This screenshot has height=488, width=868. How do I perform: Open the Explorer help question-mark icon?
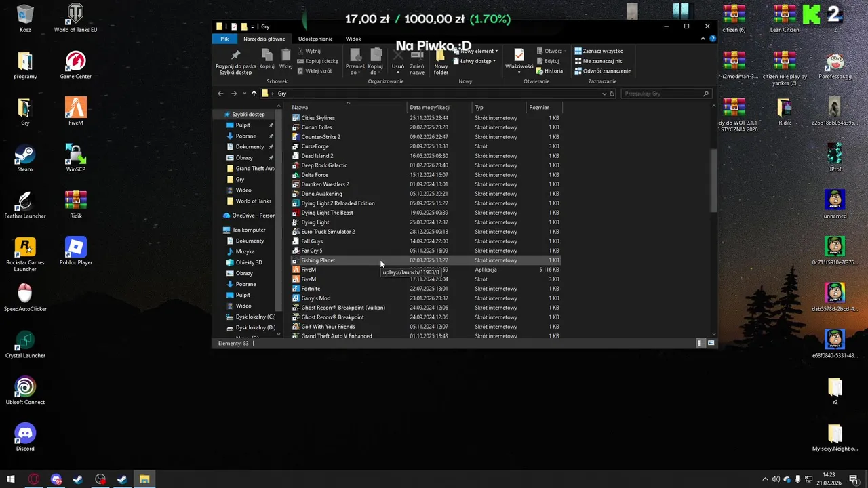[713, 39]
